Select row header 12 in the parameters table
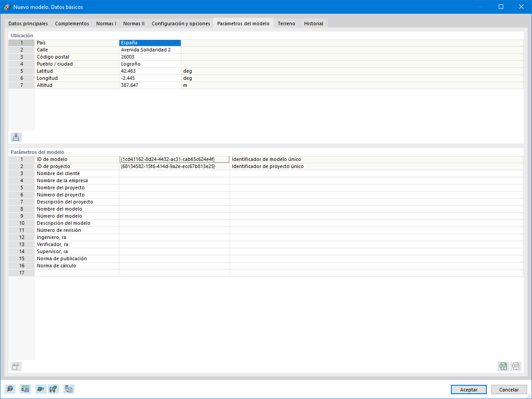The image size is (532, 399). click(21, 237)
